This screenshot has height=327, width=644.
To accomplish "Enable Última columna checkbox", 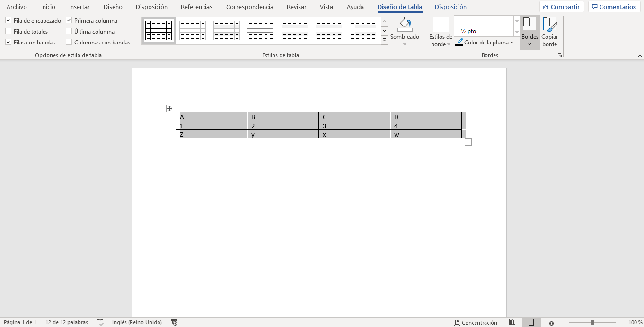I will point(69,32).
